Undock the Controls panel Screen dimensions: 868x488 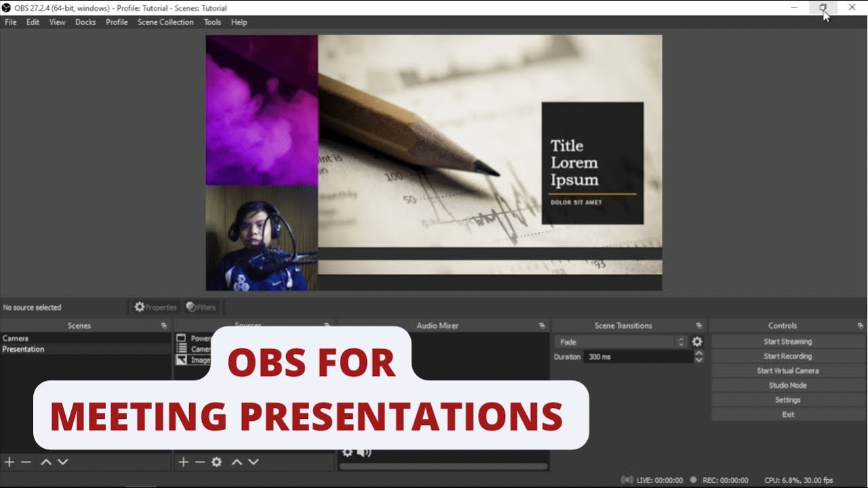click(860, 326)
